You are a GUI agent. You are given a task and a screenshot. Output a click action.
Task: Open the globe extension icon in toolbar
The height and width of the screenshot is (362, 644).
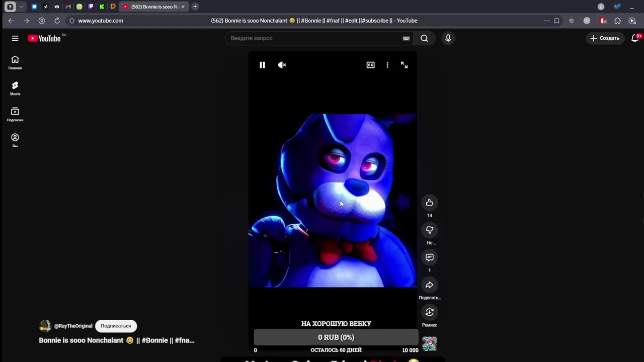pos(587,21)
